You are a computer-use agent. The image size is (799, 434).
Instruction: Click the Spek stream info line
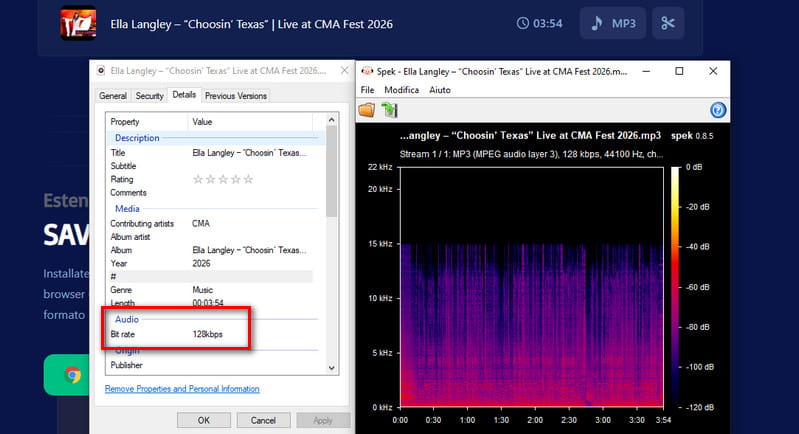pyautogui.click(x=531, y=154)
